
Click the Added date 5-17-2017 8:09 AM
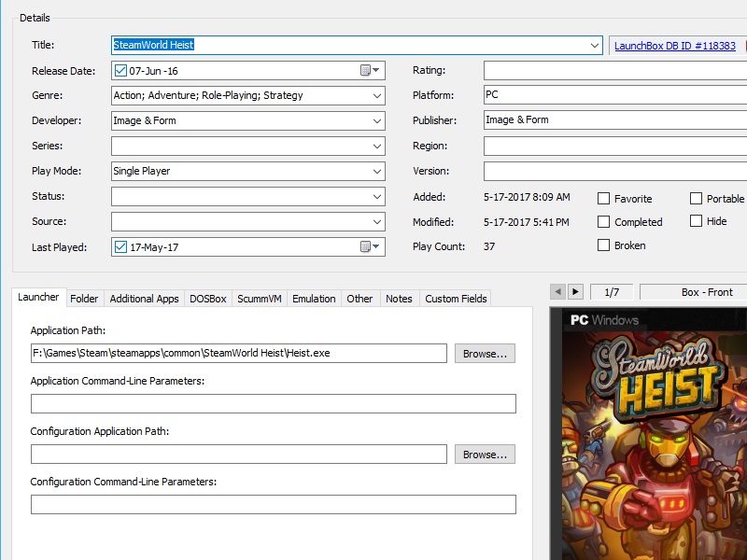tap(527, 197)
